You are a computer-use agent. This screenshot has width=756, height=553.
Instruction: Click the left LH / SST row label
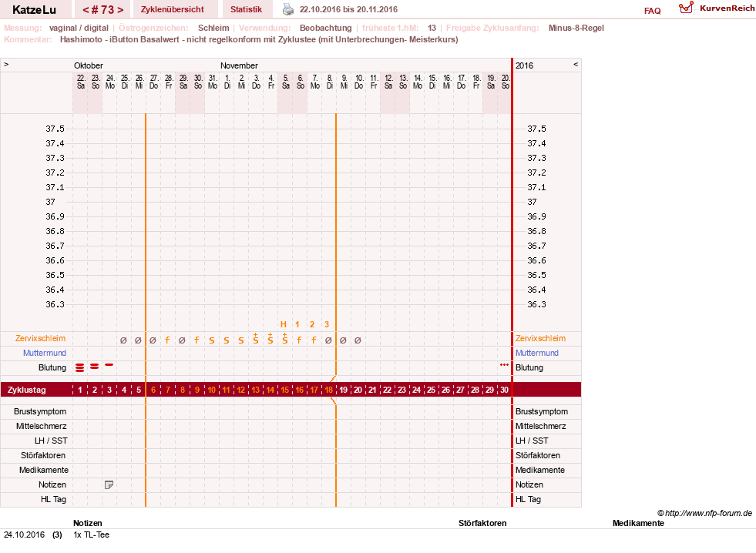tap(51, 441)
